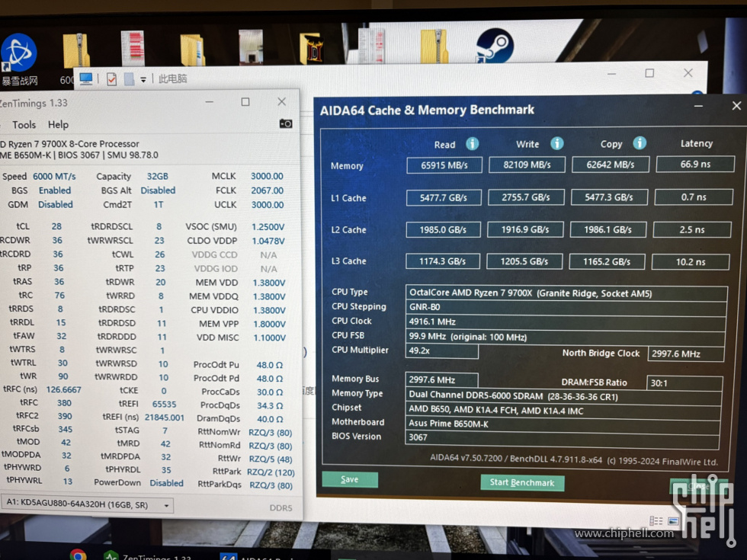Click the Memory Latency field 66.9 ns
The width and height of the screenshot is (747, 560).
695,164
